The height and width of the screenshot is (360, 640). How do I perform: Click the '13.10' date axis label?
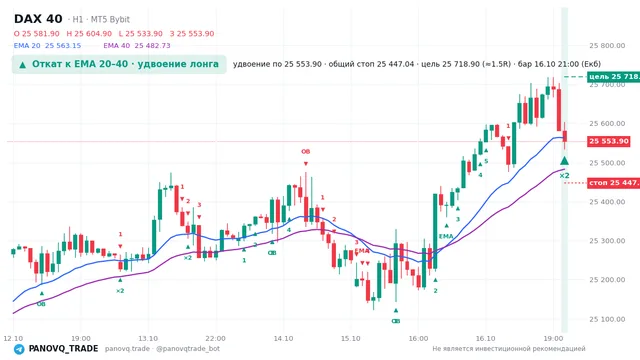[x=148, y=338]
